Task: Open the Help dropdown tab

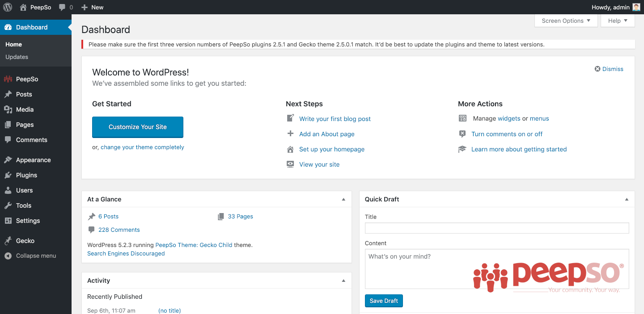Action: click(618, 21)
